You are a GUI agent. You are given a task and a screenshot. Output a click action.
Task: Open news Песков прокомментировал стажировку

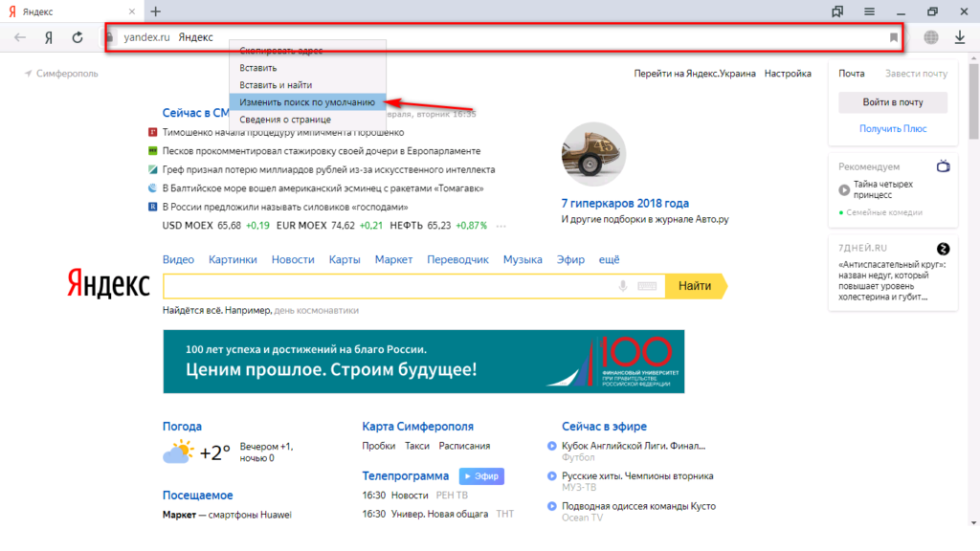pos(322,151)
